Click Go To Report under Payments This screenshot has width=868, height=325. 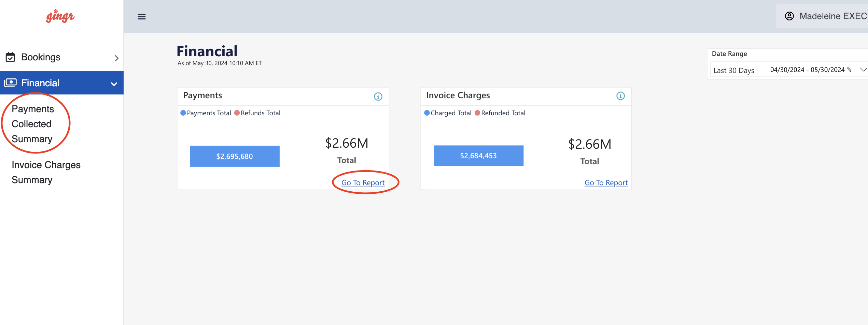click(x=363, y=183)
